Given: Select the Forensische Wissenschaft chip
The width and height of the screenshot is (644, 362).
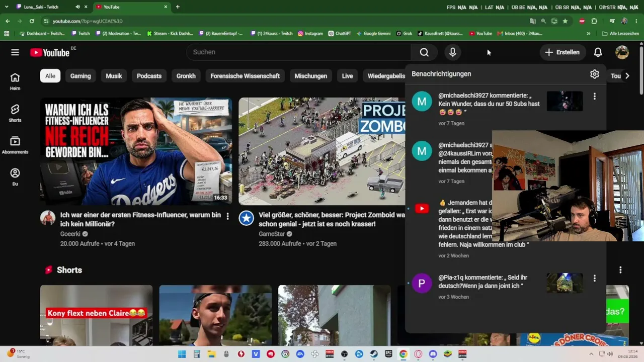Looking at the screenshot, I should click(x=245, y=76).
